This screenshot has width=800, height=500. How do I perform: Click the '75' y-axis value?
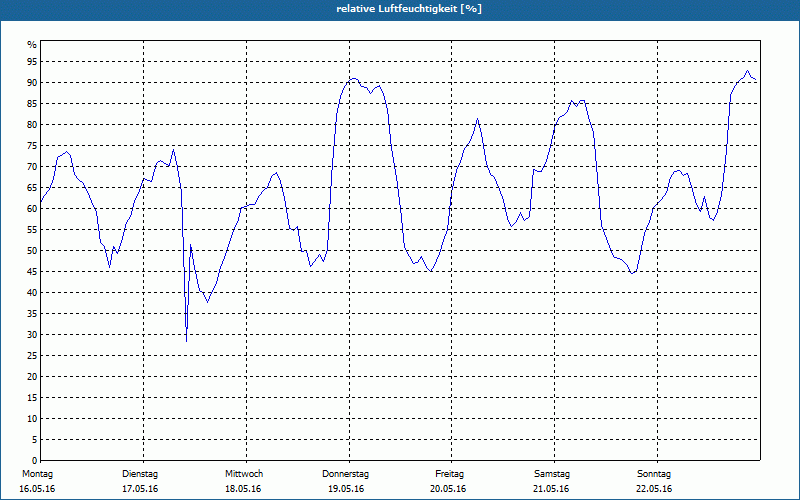coord(32,145)
